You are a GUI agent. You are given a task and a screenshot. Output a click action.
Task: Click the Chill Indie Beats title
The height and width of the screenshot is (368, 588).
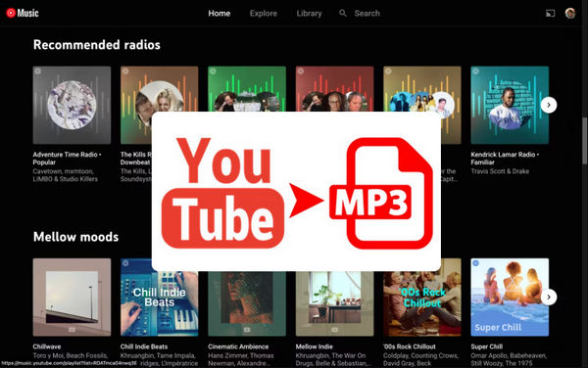coord(144,346)
